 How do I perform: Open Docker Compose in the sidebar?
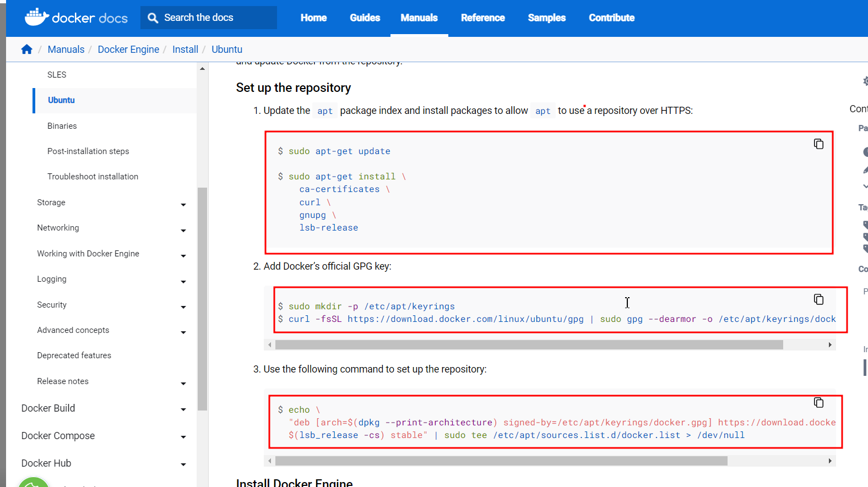click(x=58, y=436)
